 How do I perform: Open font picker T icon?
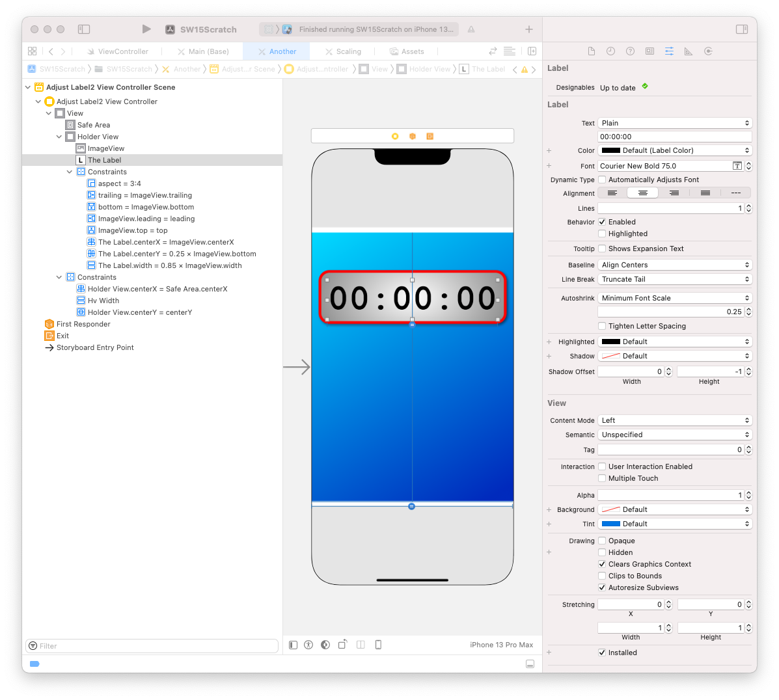point(737,166)
